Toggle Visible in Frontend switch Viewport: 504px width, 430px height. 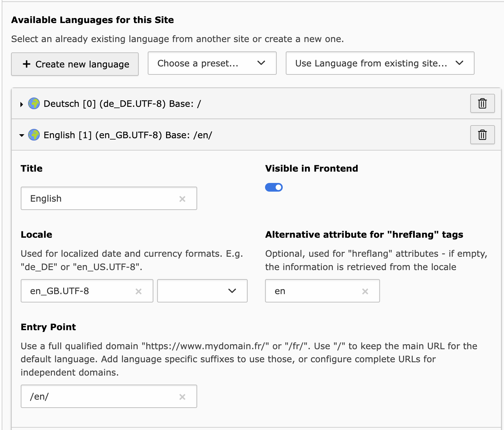(274, 187)
